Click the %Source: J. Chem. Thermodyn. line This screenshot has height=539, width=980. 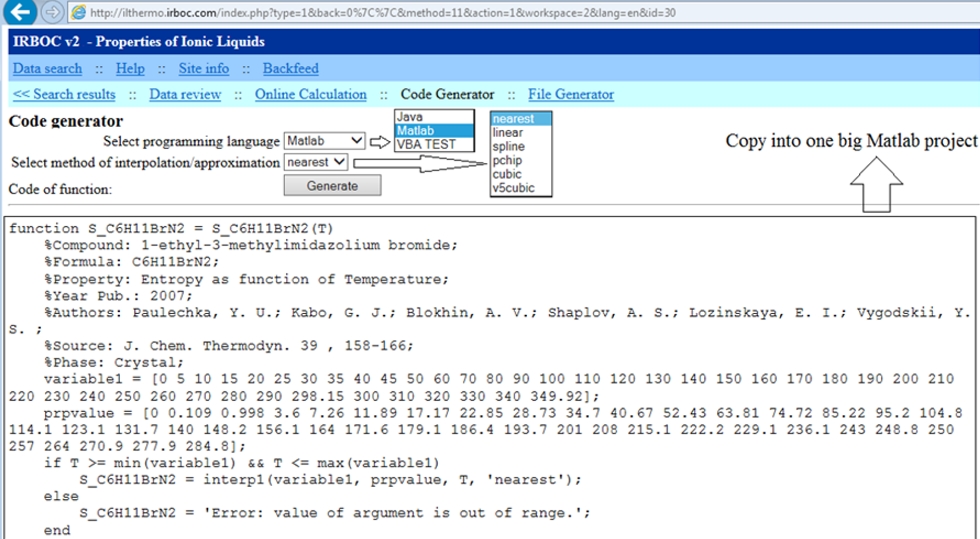(x=228, y=346)
